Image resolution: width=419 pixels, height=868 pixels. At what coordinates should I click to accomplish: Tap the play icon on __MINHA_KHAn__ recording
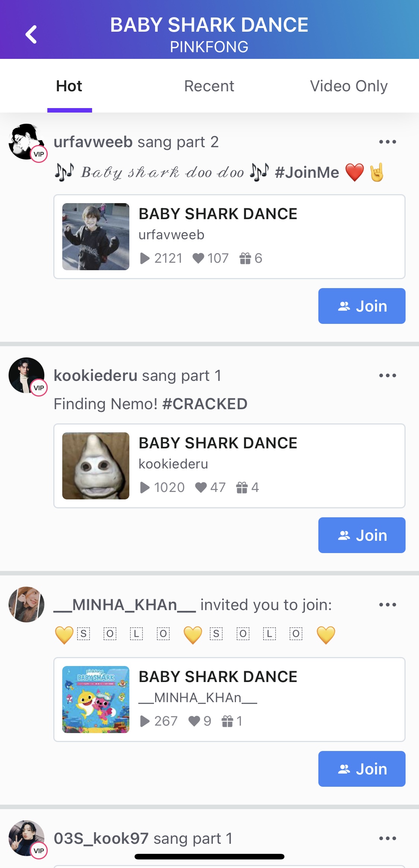pyautogui.click(x=145, y=721)
